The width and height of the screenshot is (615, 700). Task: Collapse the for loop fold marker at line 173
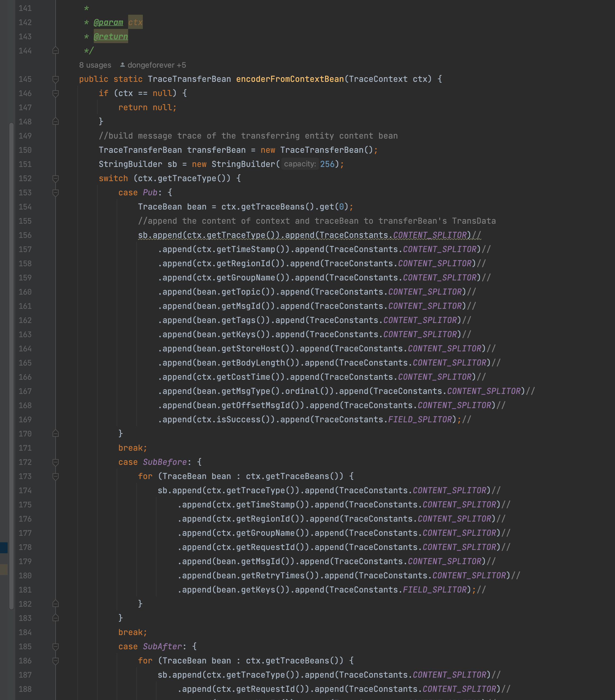55,476
